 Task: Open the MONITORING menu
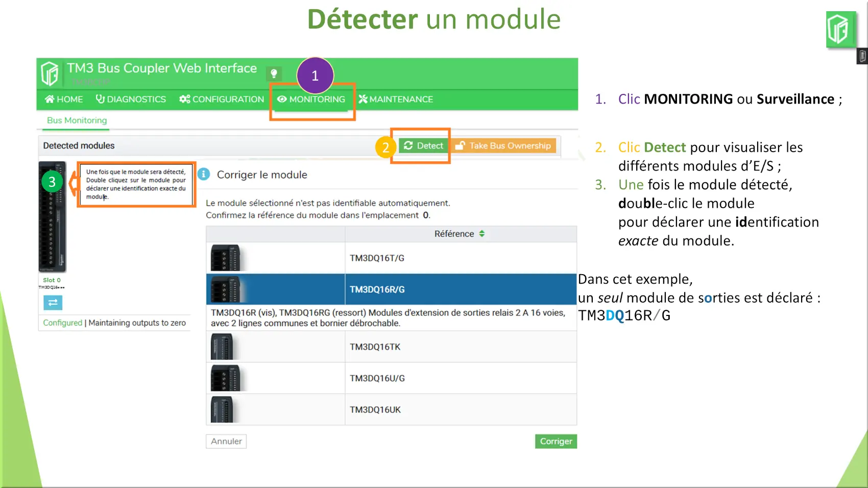311,99
